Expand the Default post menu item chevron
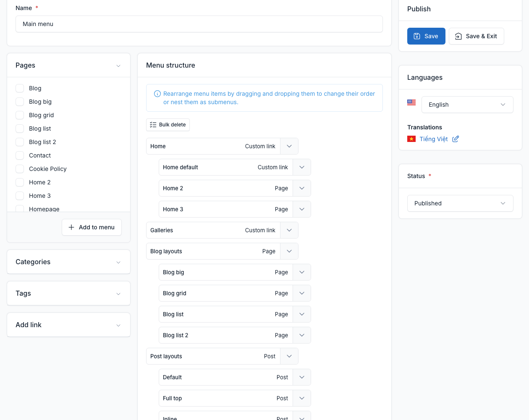The height and width of the screenshot is (420, 529). 302,377
